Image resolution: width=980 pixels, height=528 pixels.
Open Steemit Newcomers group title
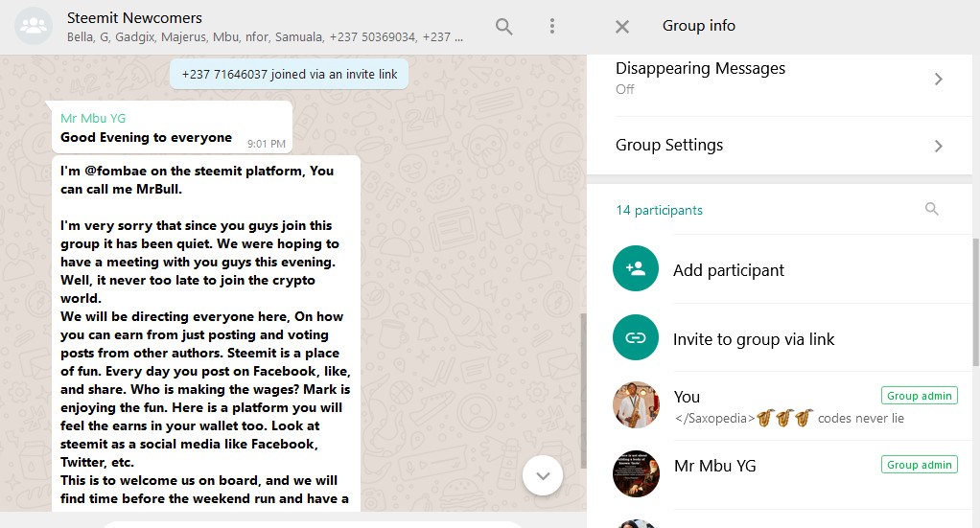134,18
